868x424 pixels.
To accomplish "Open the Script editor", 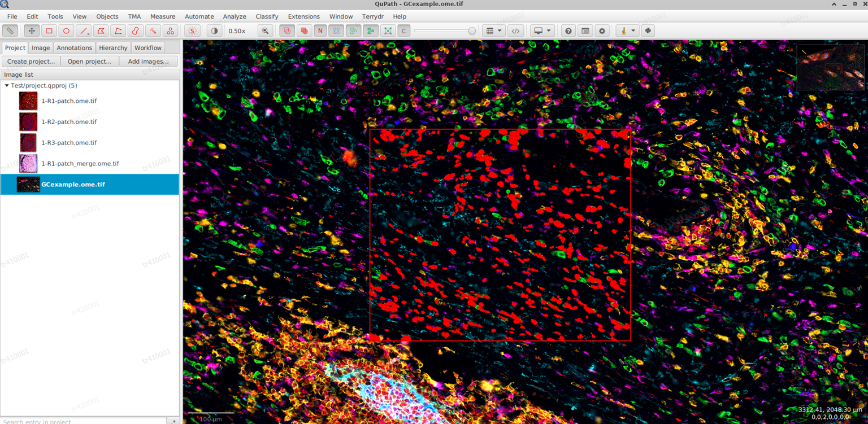I will pyautogui.click(x=516, y=30).
